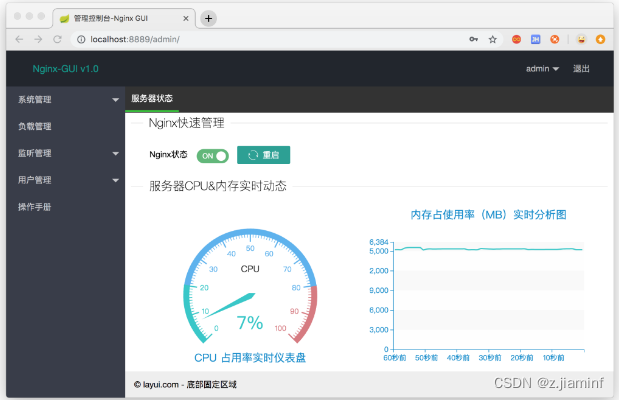This screenshot has width=619, height=400.
Task: Open 操作手册 in the sidebar
Action: 66,207
